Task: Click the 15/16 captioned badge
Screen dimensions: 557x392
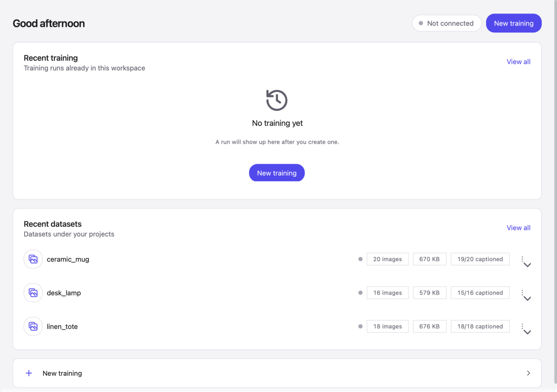Action: click(480, 293)
